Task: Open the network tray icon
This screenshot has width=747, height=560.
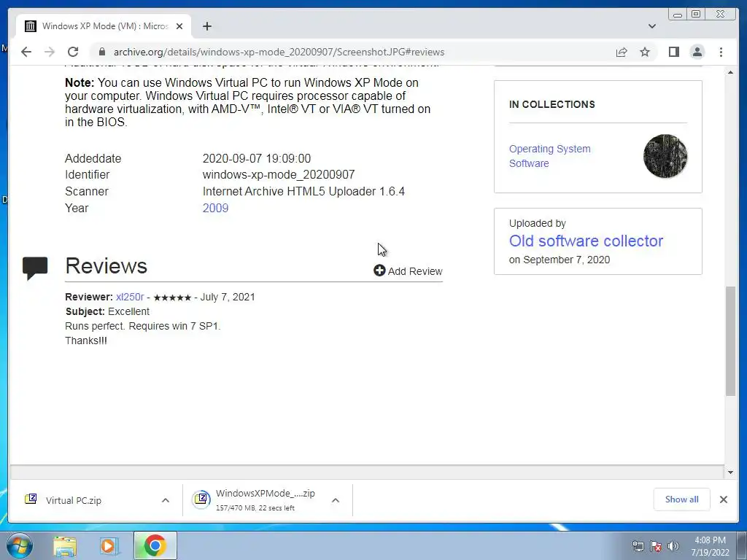Action: (x=638, y=546)
